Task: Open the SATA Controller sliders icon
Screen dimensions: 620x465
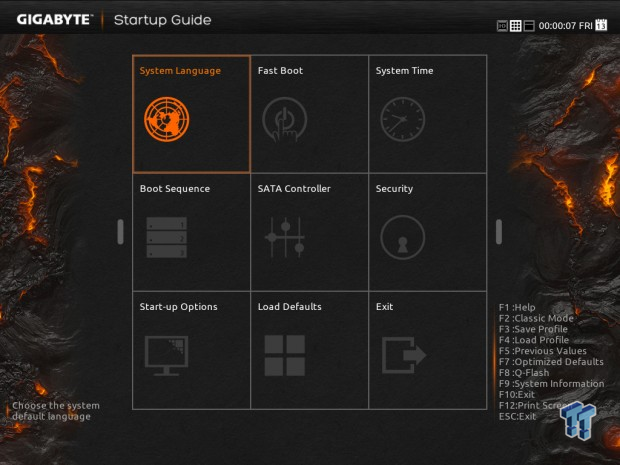Action: coord(284,237)
